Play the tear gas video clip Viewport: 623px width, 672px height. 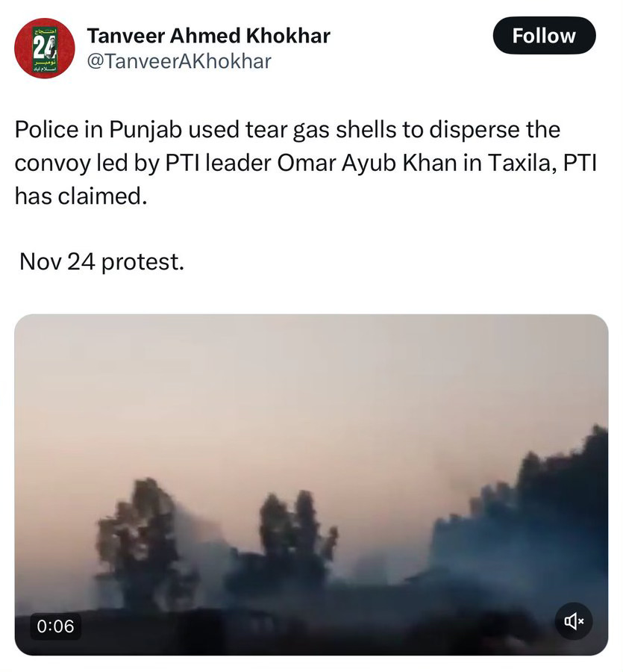311,485
